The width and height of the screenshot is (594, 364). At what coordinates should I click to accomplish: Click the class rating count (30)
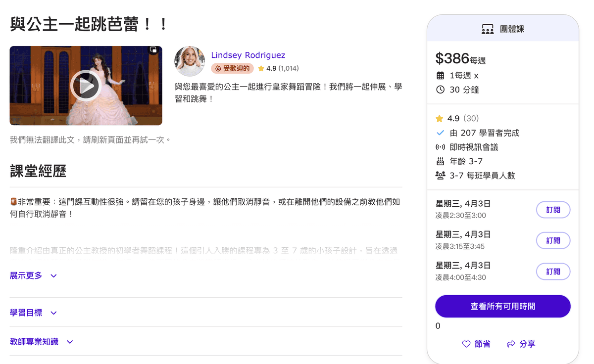pyautogui.click(x=471, y=119)
